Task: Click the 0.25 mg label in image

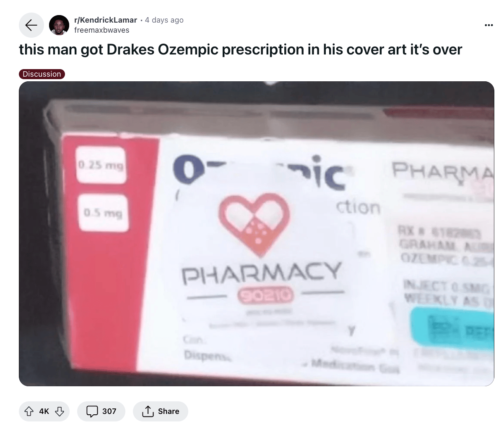Action: 101,165
